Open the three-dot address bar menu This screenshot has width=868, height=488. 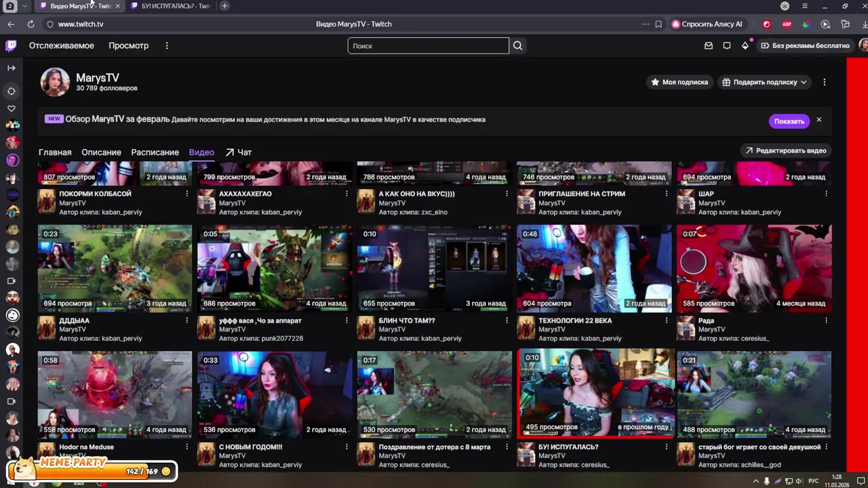[x=646, y=24]
